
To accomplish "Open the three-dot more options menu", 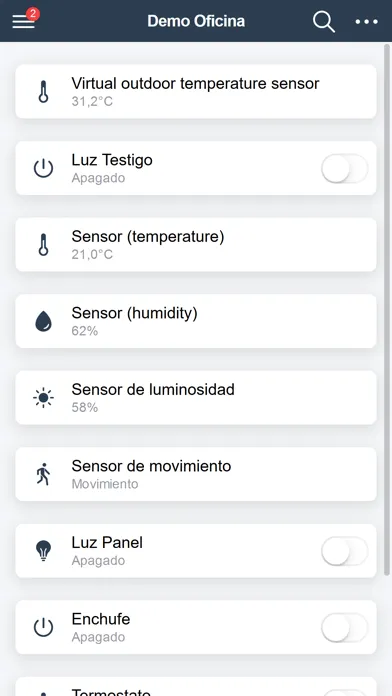I will pyautogui.click(x=367, y=21).
